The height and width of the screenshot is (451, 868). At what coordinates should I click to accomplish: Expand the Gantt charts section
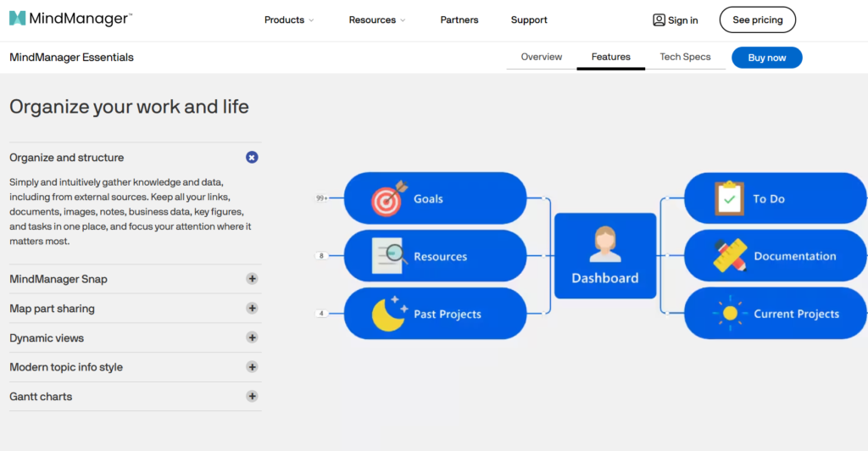pyautogui.click(x=252, y=396)
